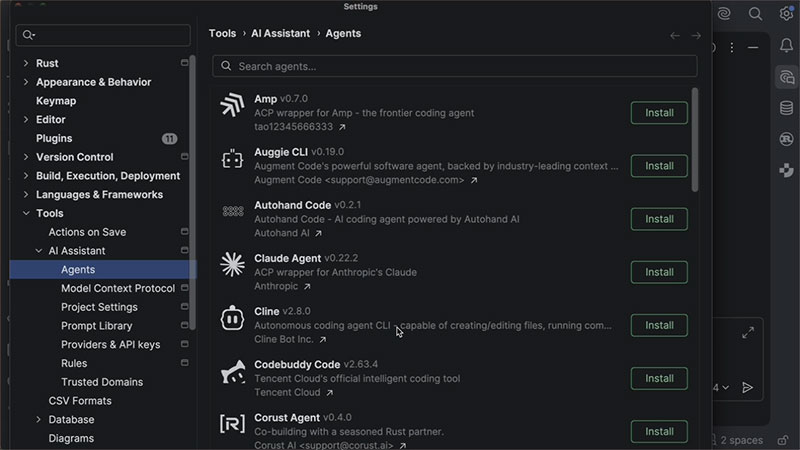Install the Claude Agent
Image resolution: width=800 pixels, height=450 pixels.
click(x=659, y=272)
